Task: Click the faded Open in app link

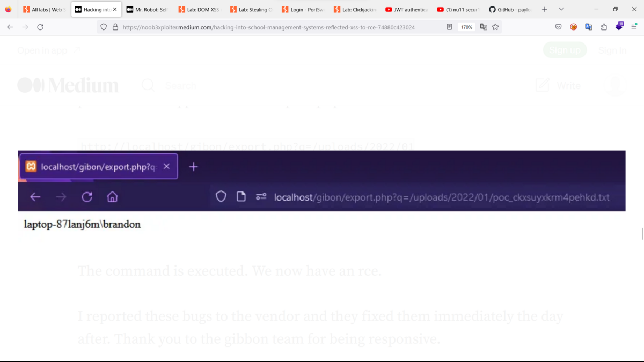Action: pyautogui.click(x=48, y=50)
